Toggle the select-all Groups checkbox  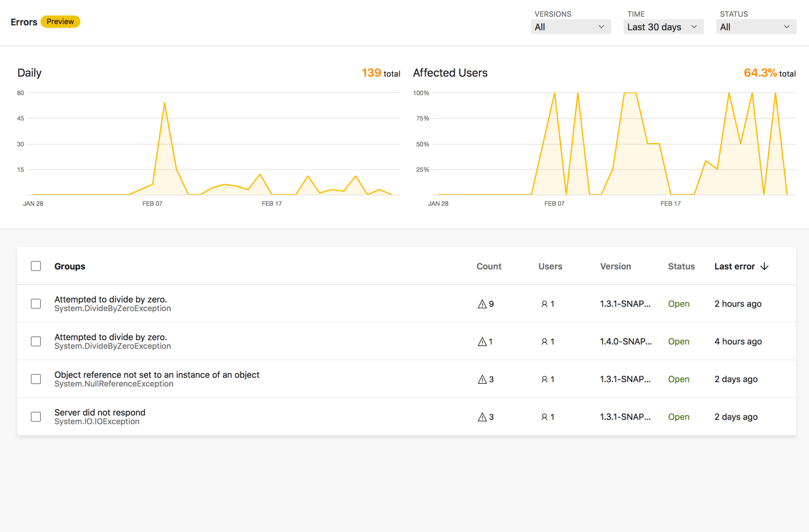[36, 266]
